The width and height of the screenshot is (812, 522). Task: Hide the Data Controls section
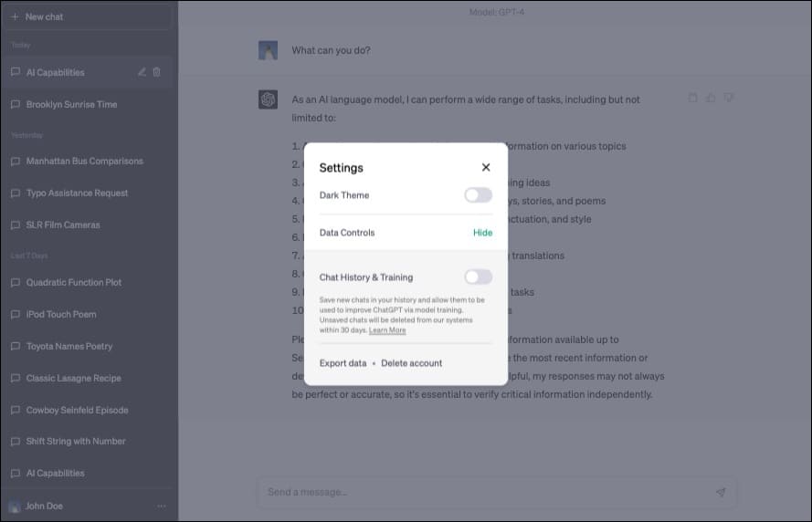click(x=482, y=233)
